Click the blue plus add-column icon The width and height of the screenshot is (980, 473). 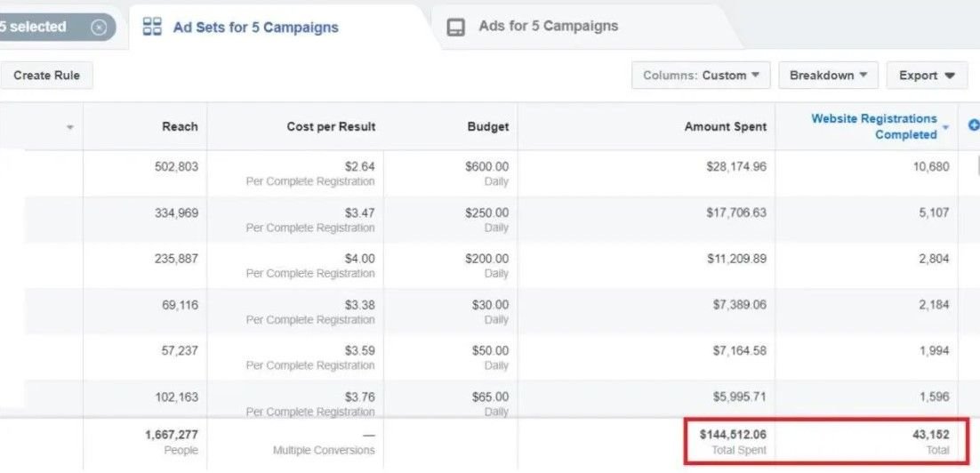coord(973,127)
